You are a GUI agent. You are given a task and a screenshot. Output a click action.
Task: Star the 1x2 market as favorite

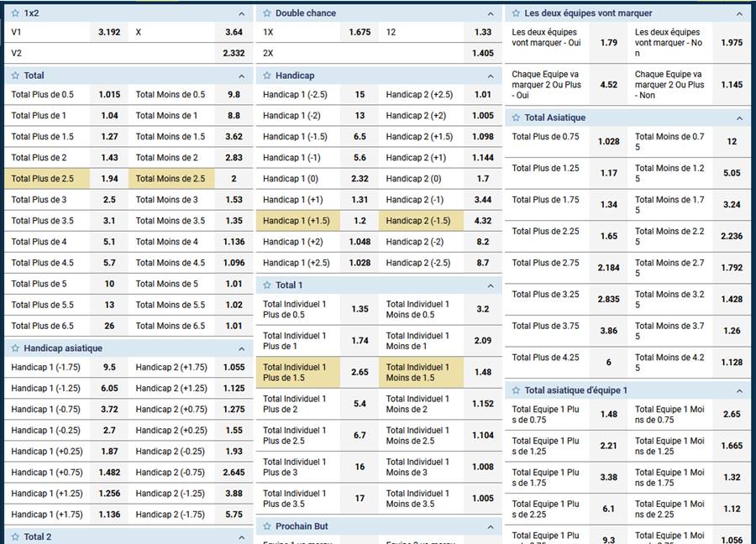point(15,13)
